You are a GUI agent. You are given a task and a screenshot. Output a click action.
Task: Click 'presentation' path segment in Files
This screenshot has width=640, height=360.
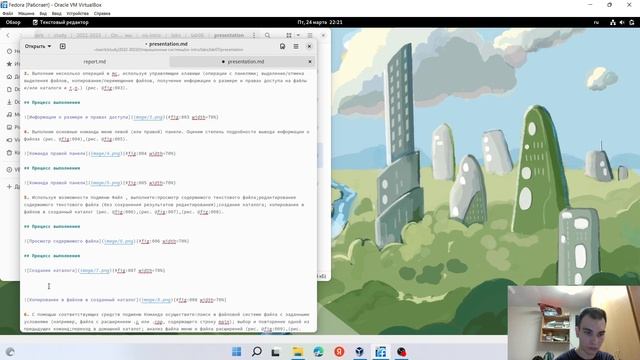pyautogui.click(x=229, y=36)
